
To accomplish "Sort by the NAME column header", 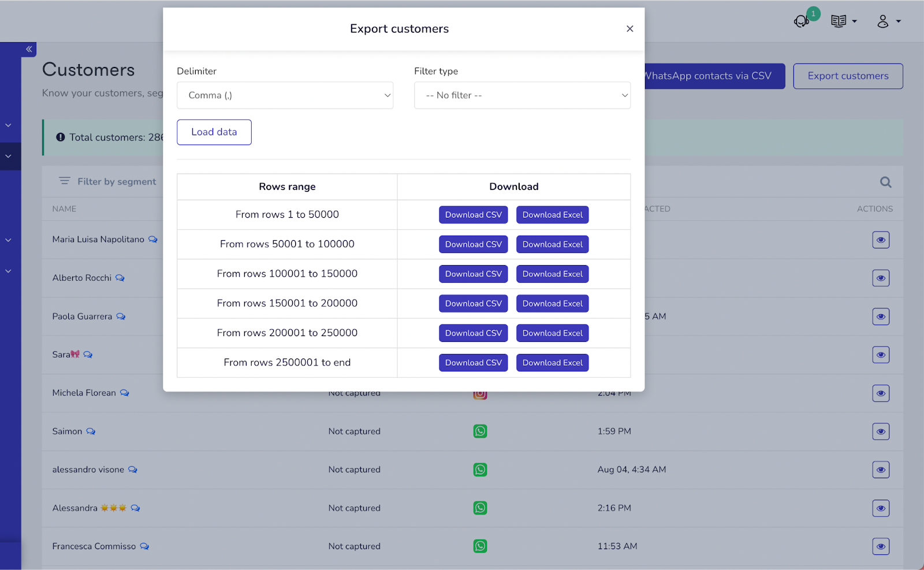I will pyautogui.click(x=64, y=209).
